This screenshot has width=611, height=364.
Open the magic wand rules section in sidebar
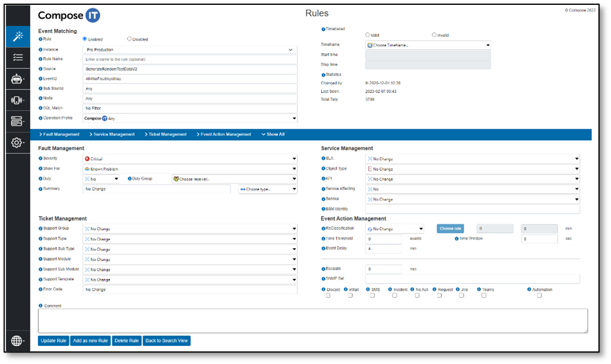(x=18, y=37)
